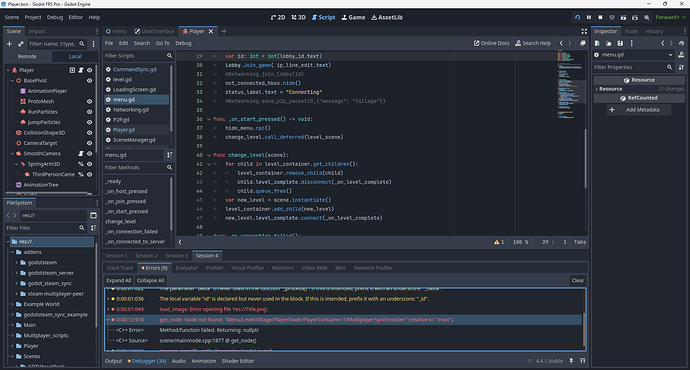The height and width of the screenshot is (370, 690).
Task: Toggle FileSystem split mode icon
Action: (93, 216)
